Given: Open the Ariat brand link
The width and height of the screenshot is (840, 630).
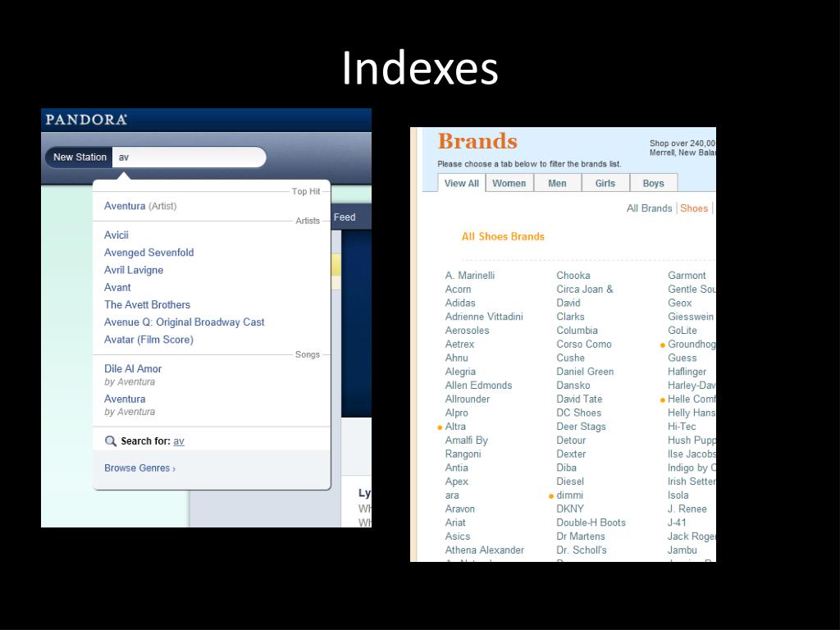Looking at the screenshot, I should pyautogui.click(x=455, y=523).
